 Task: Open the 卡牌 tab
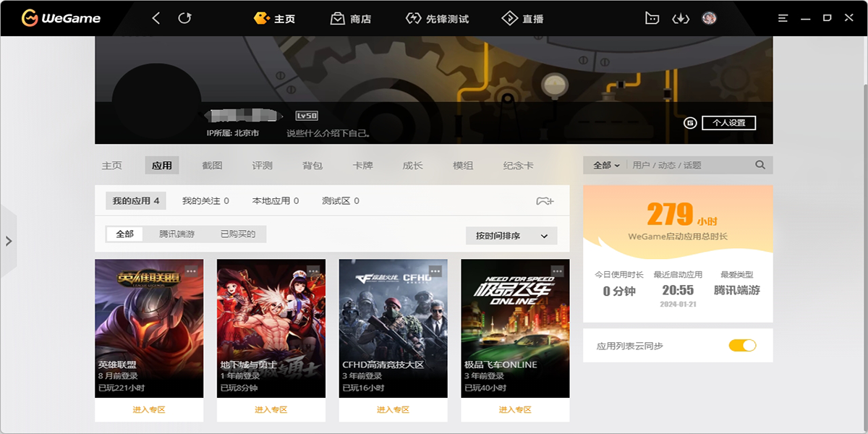pyautogui.click(x=362, y=166)
